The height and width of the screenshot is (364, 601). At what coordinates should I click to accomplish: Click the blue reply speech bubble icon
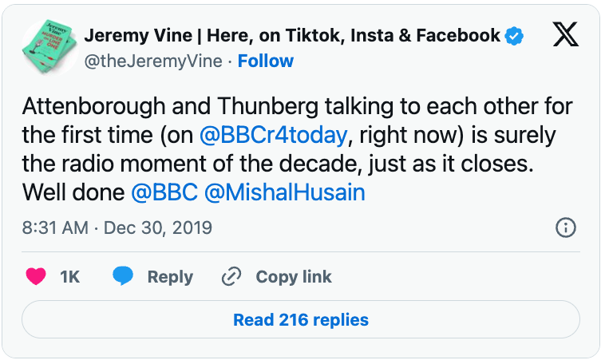123,277
